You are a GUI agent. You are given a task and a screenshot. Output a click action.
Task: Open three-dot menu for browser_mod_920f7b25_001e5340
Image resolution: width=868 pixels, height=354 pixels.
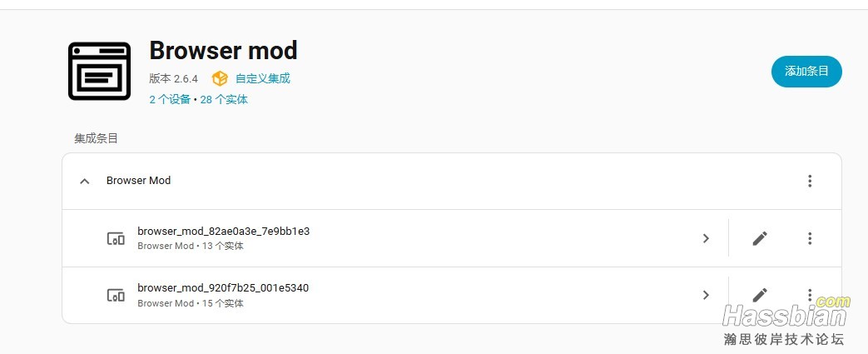tap(810, 295)
